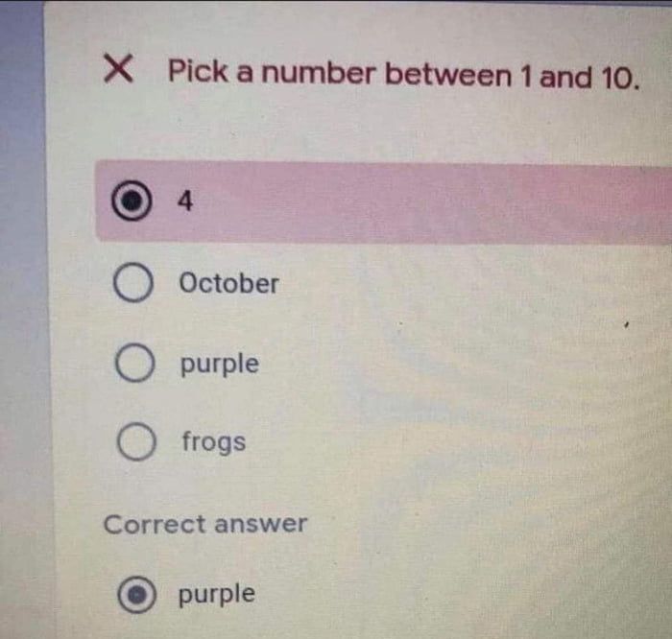
Task: Click the word "Correct" in the heading
Action: coord(155,525)
